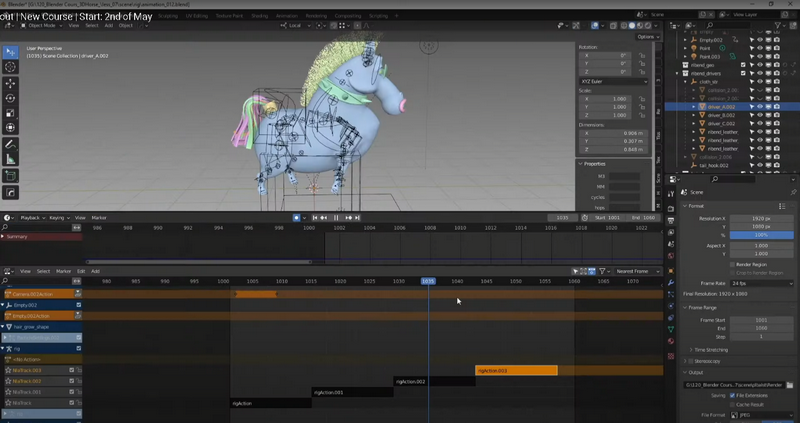Screen dimensions: 800x423
Task: Select the Scale tool in viewport toolbar
Action: [x=10, y=113]
